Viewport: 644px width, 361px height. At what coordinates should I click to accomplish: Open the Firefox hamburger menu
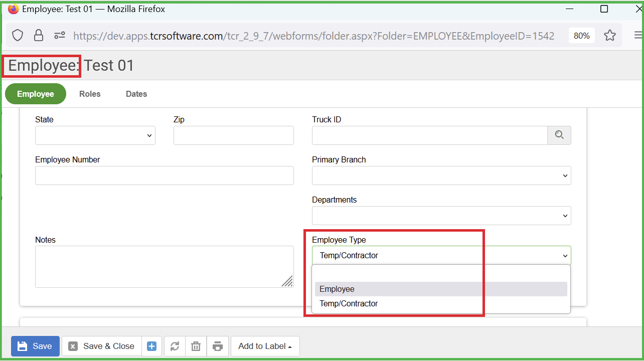(x=638, y=36)
